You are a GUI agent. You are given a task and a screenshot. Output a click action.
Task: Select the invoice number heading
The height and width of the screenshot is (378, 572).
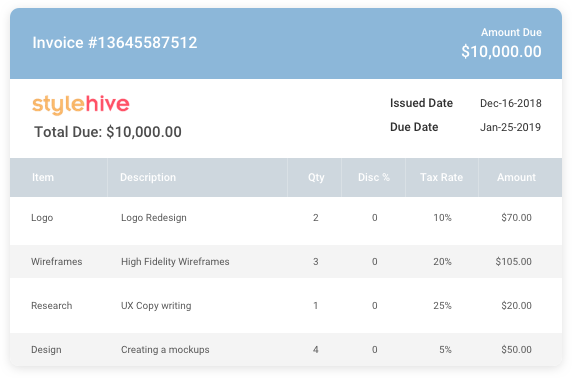point(115,43)
